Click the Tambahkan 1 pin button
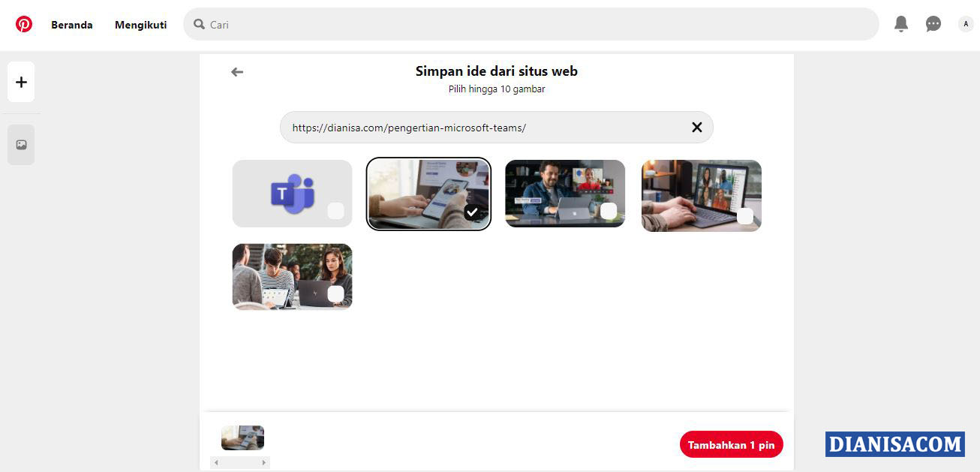 click(x=731, y=444)
